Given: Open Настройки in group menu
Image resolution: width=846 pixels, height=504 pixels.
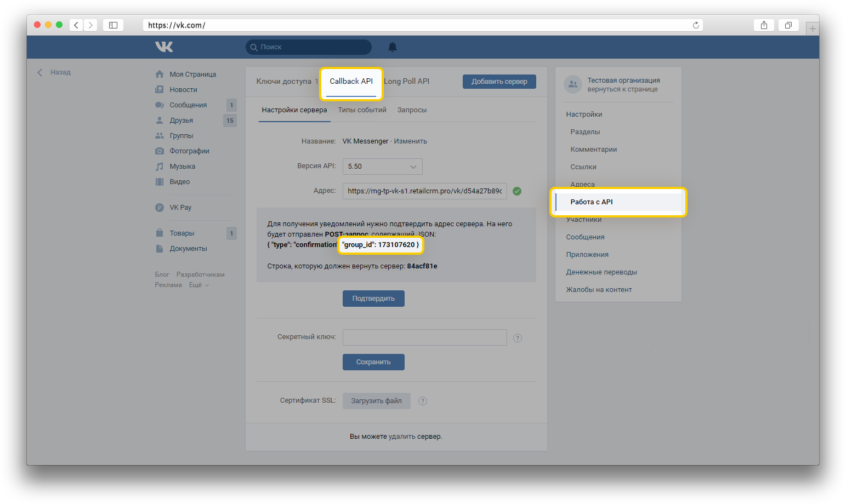Looking at the screenshot, I should [584, 114].
